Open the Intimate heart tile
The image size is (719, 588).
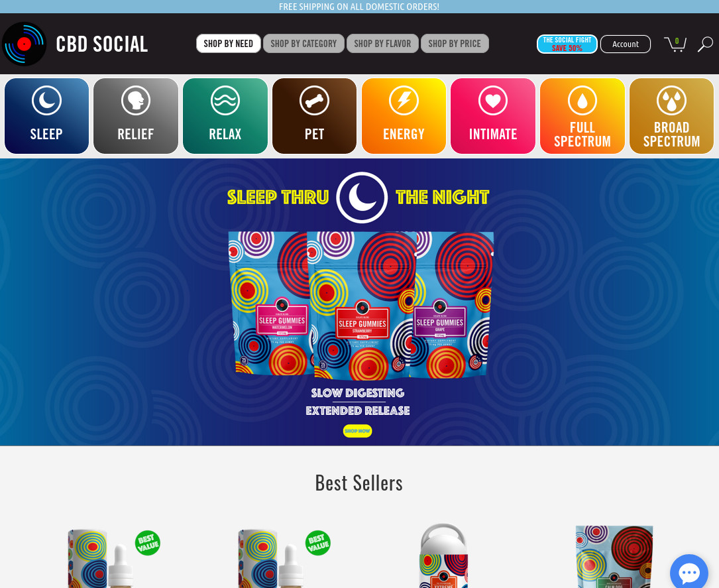pyautogui.click(x=493, y=116)
